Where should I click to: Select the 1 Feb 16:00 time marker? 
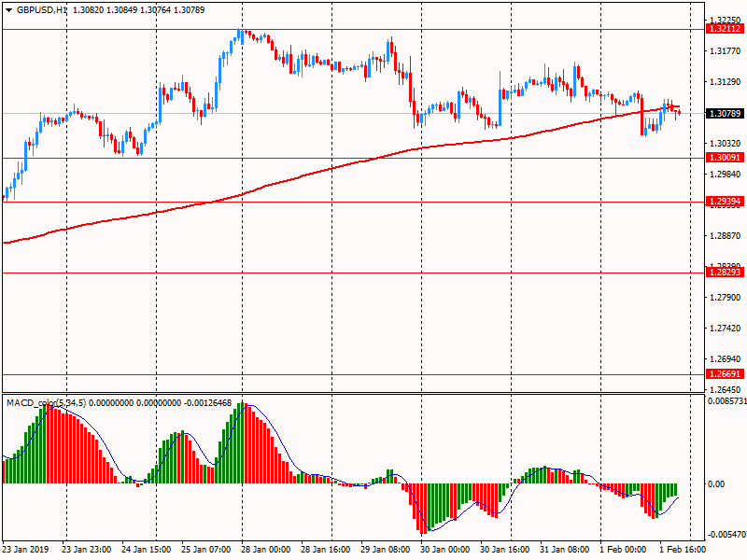click(x=683, y=550)
